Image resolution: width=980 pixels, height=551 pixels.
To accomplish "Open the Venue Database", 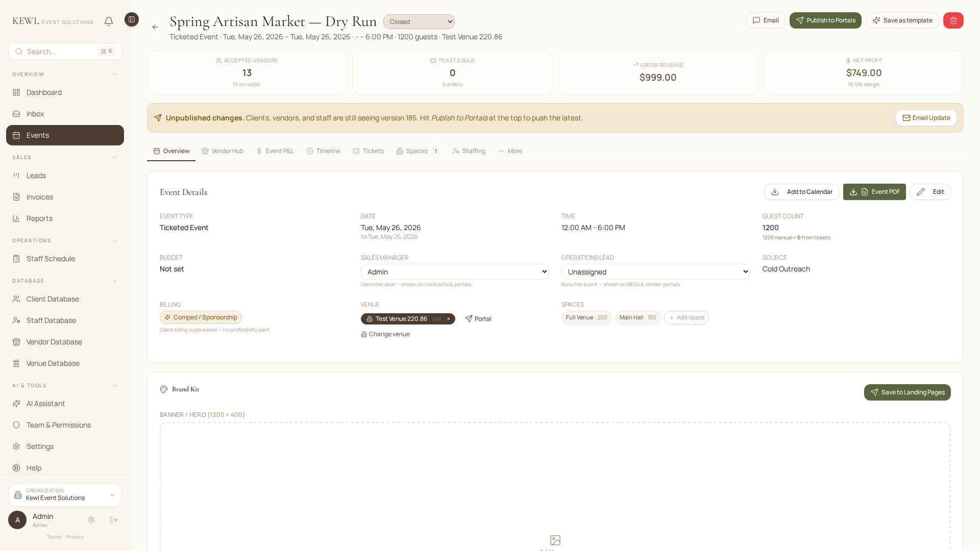I will 65,363.
